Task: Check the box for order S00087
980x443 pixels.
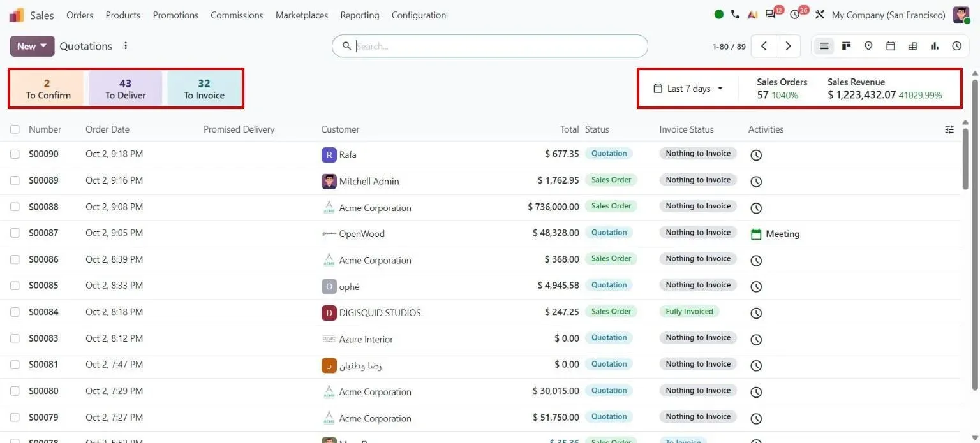Action: tap(15, 233)
